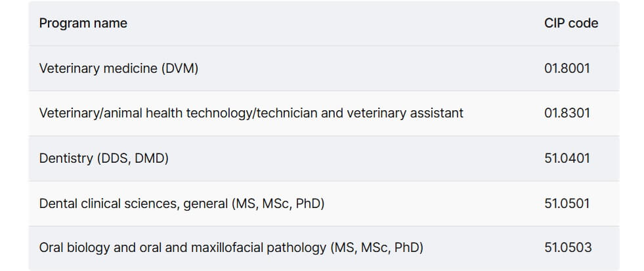Click the (MS, MSc, PhD) text after pathology
This screenshot has width=644, height=271.
377,247
